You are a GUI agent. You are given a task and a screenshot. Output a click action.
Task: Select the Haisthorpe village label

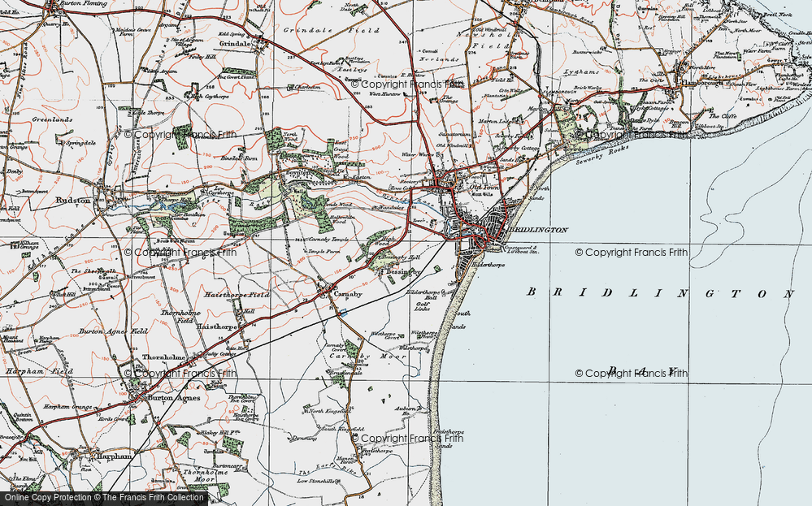click(216, 327)
